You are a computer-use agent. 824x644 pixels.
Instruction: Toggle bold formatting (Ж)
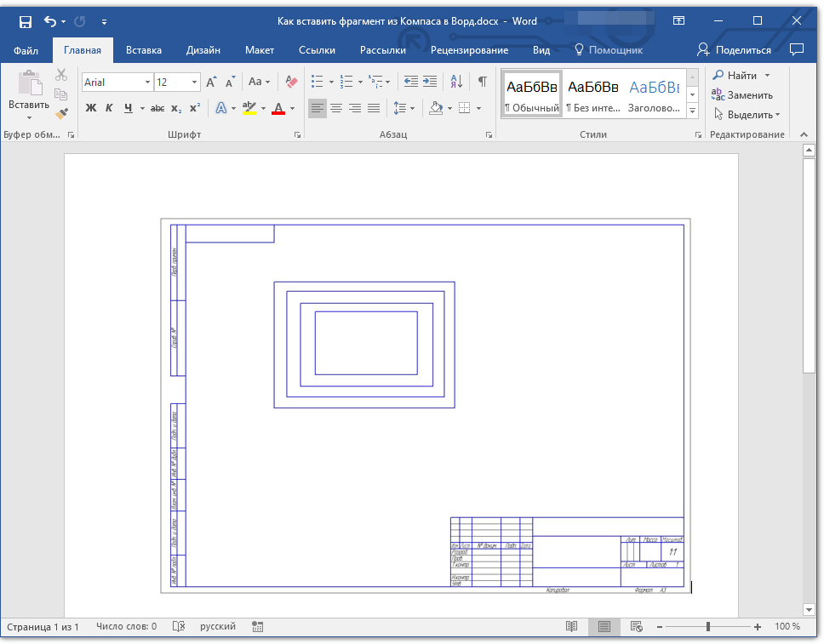[91, 108]
